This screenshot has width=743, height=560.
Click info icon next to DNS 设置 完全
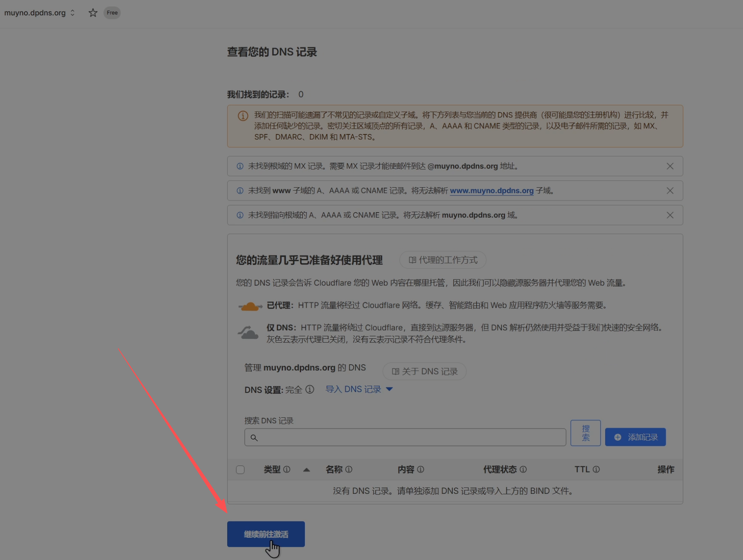[x=310, y=390]
